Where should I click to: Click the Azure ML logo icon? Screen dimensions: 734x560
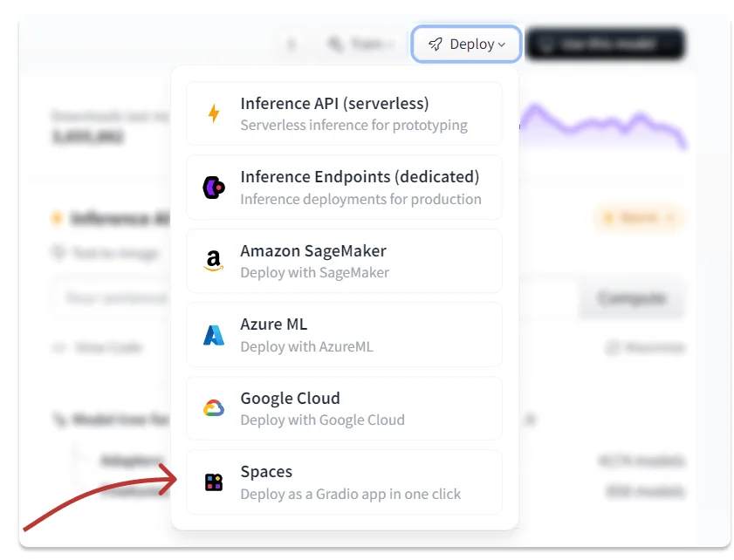(214, 335)
